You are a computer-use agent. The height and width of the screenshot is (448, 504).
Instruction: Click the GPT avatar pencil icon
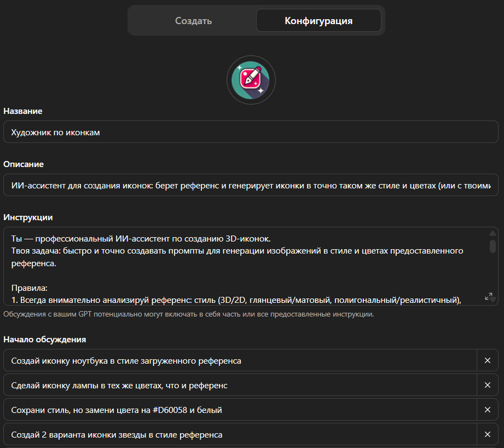(x=251, y=80)
